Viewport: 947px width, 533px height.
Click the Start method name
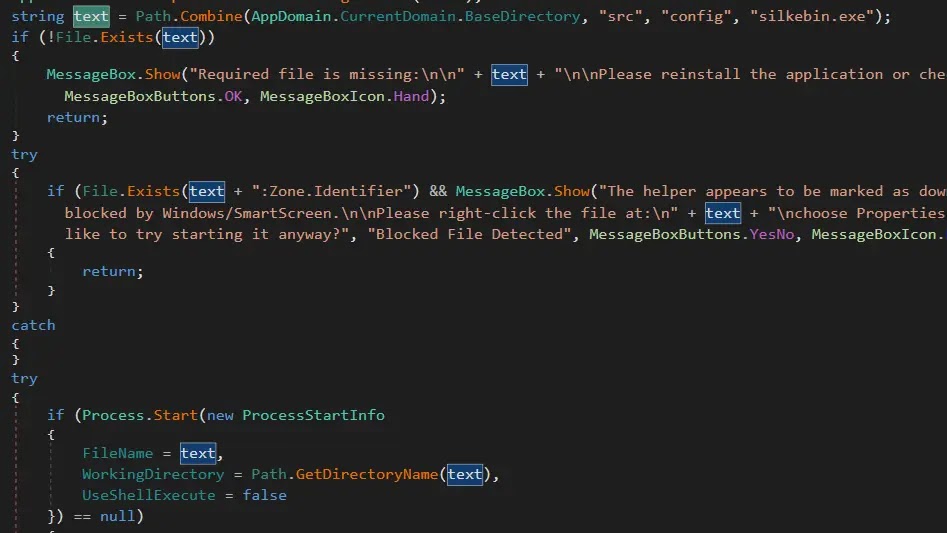[175, 415]
